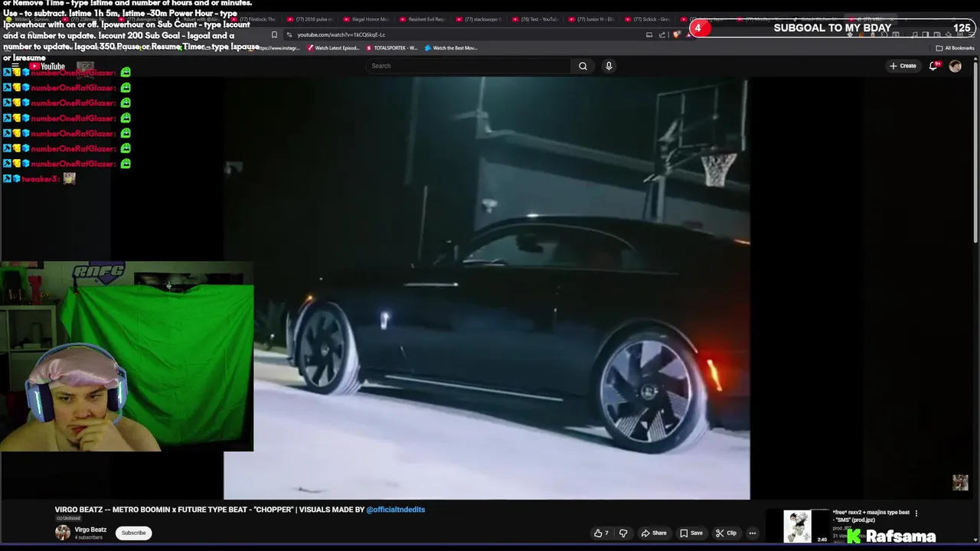This screenshot has height=551, width=980.
Task: Dislike the video with thumbs down
Action: point(623,533)
